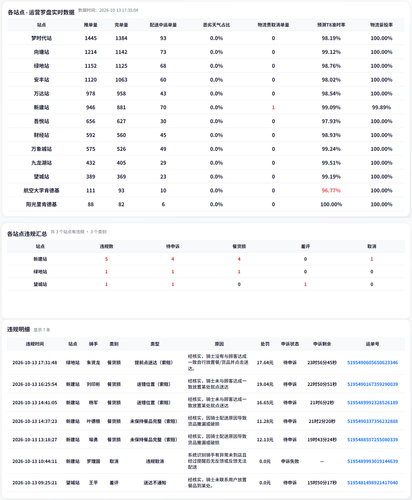
Task: Click the 申诉状态 column header
Action: click(290, 344)
